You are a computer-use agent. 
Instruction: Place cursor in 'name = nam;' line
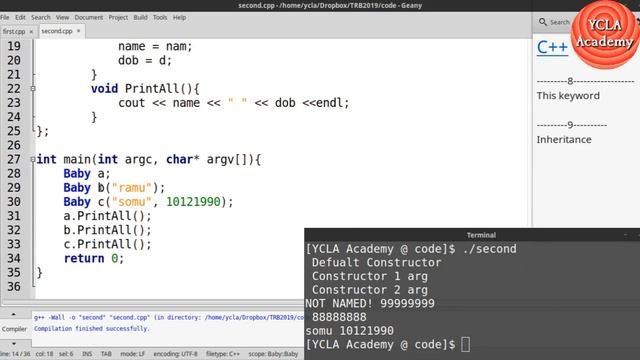(155, 47)
